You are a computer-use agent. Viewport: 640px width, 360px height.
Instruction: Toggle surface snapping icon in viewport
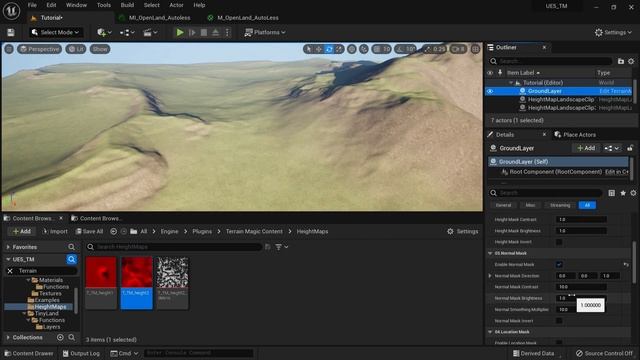click(x=364, y=49)
